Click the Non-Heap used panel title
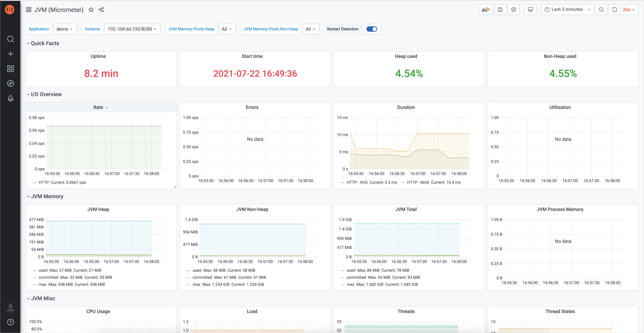This screenshot has width=644, height=333. [x=560, y=56]
